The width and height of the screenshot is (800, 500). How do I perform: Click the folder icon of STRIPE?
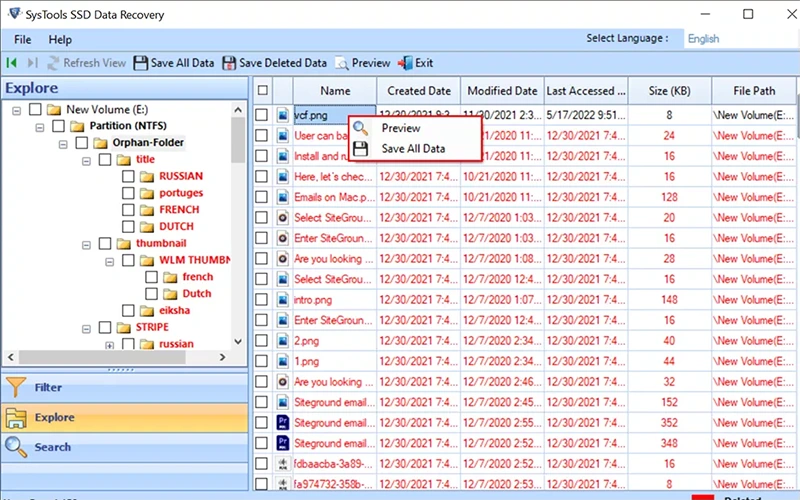click(x=123, y=328)
